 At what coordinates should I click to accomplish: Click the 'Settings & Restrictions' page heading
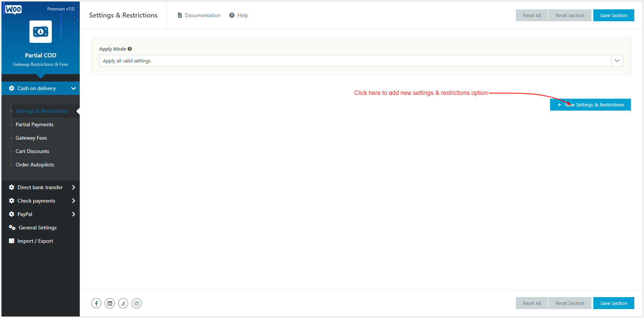(x=123, y=15)
